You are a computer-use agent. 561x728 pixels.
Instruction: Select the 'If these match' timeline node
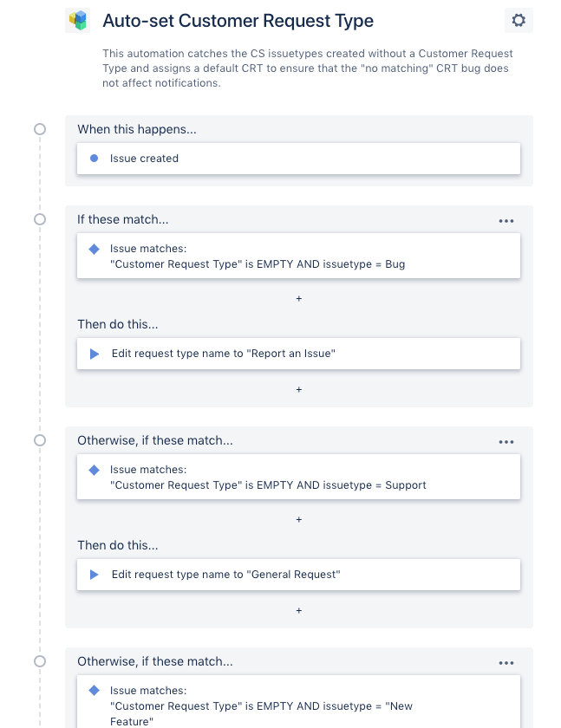(x=40, y=219)
